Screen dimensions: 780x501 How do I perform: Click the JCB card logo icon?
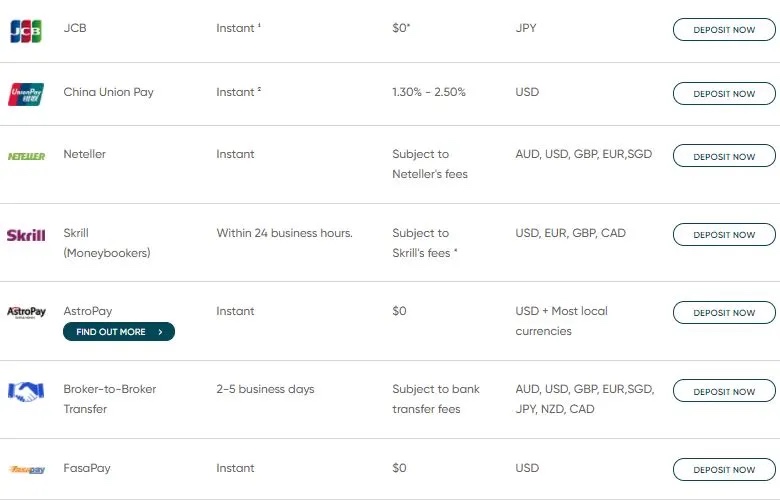click(x=26, y=31)
